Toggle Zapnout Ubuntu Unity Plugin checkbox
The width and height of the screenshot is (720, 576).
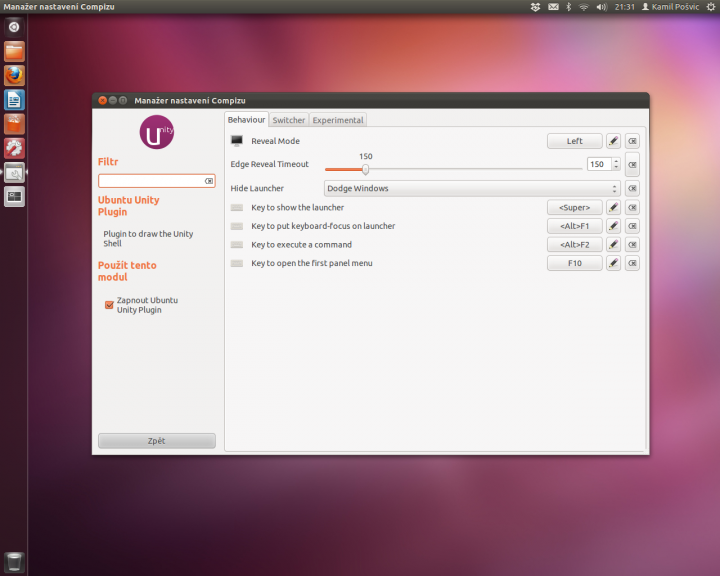[109, 305]
